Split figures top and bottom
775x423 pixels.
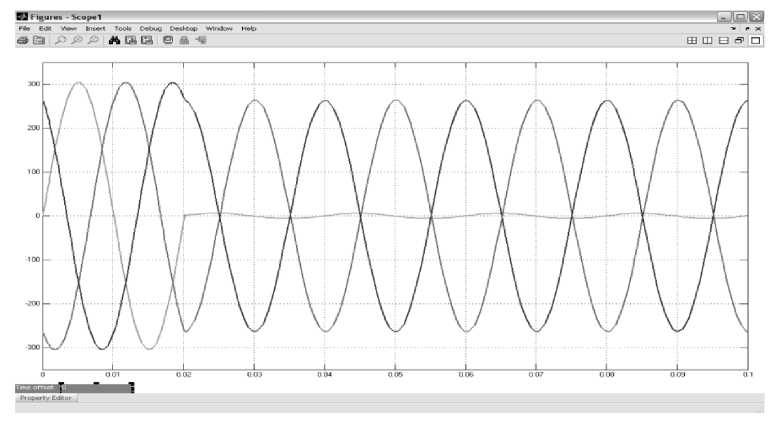(x=724, y=41)
